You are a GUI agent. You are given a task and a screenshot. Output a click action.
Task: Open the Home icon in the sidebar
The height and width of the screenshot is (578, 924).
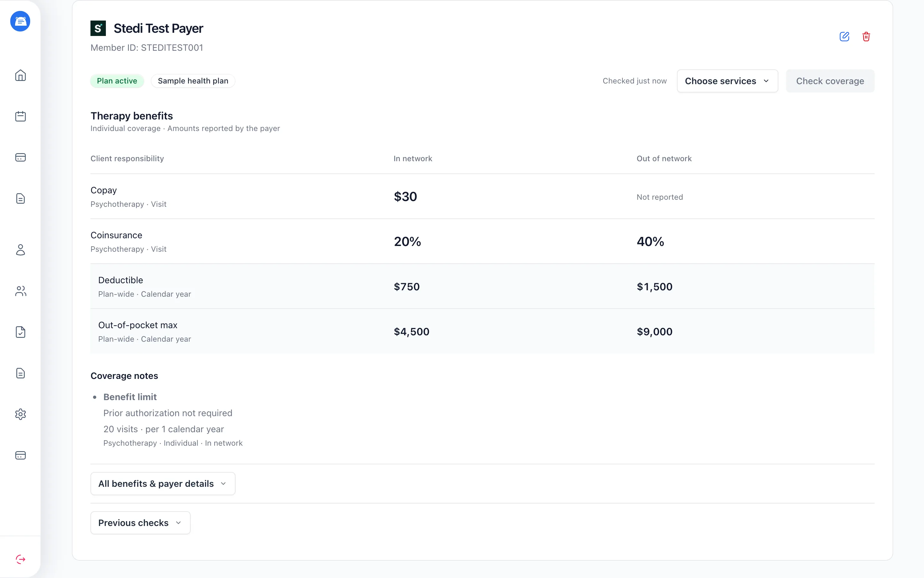[x=20, y=75]
